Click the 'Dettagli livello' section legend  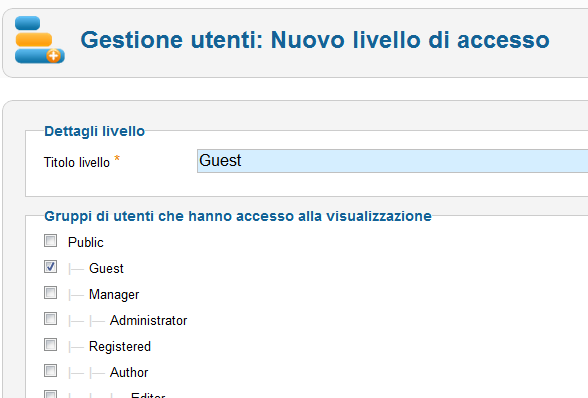click(94, 131)
